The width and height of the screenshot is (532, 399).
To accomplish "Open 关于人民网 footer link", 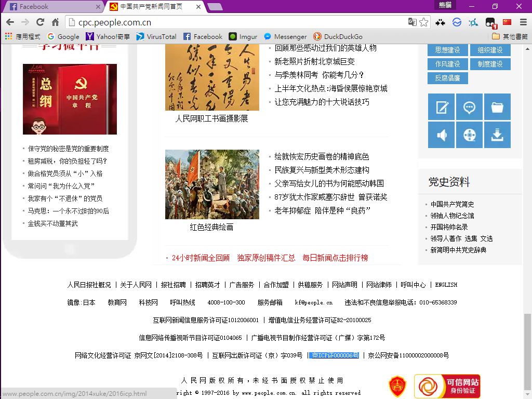I will click(x=136, y=285).
